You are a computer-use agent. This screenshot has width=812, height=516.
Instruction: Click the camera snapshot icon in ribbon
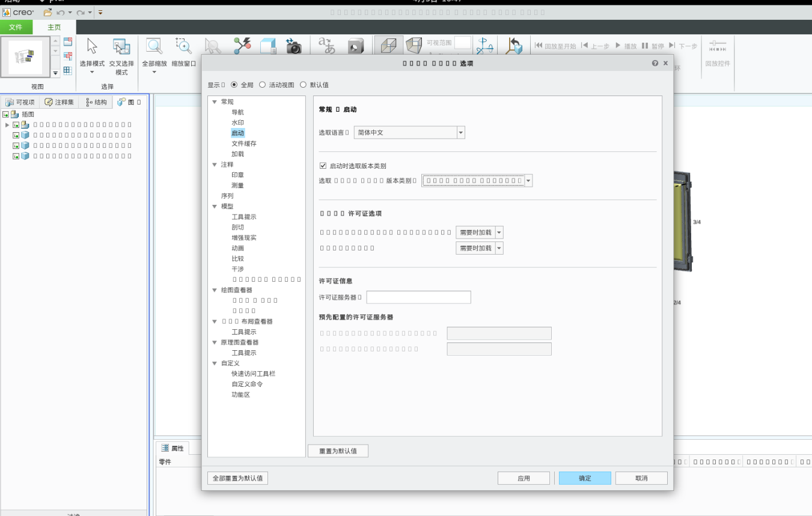coord(293,46)
